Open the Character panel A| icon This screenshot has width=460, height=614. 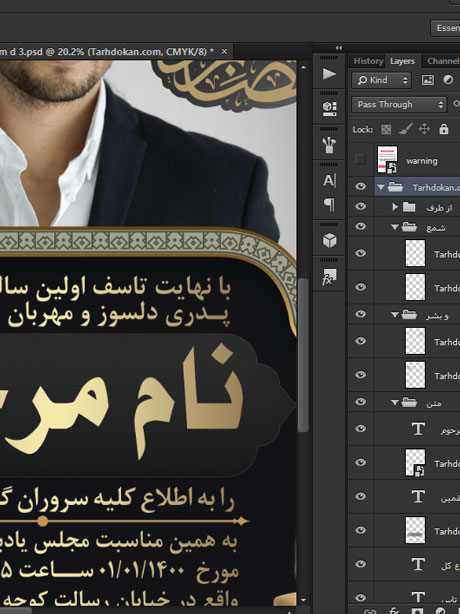tap(329, 181)
